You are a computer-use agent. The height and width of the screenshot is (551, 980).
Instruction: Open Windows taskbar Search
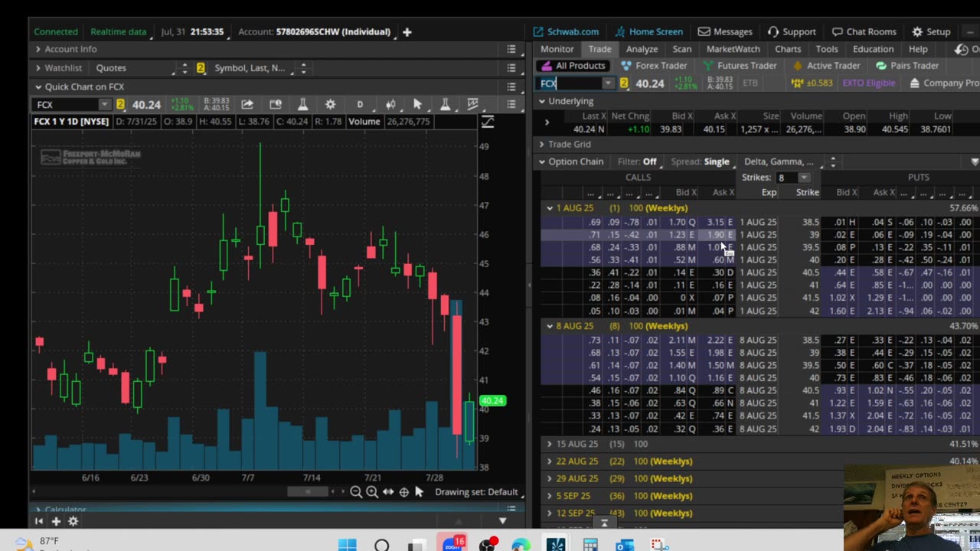pos(381,545)
